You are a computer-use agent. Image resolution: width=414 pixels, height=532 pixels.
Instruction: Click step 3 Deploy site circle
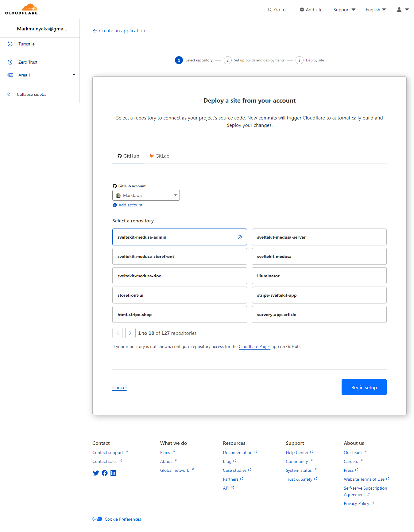[x=300, y=60]
